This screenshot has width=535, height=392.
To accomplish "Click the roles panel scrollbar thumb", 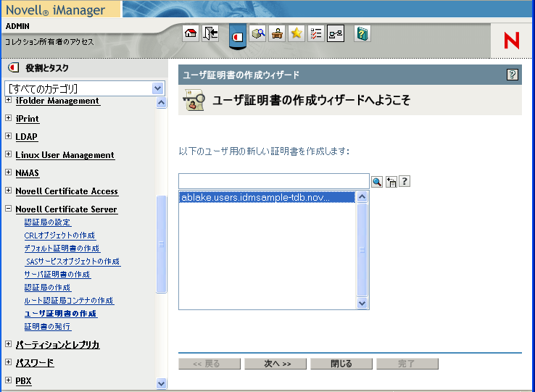I will [162, 244].
